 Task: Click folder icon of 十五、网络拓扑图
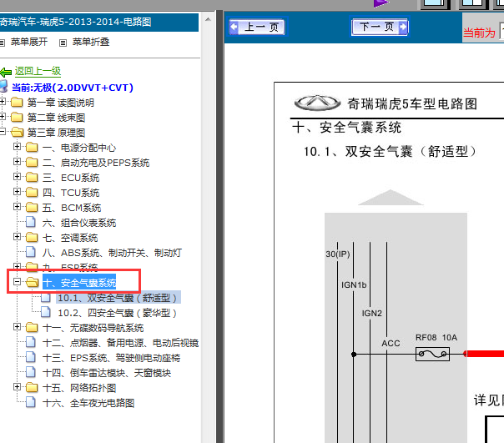(x=32, y=388)
